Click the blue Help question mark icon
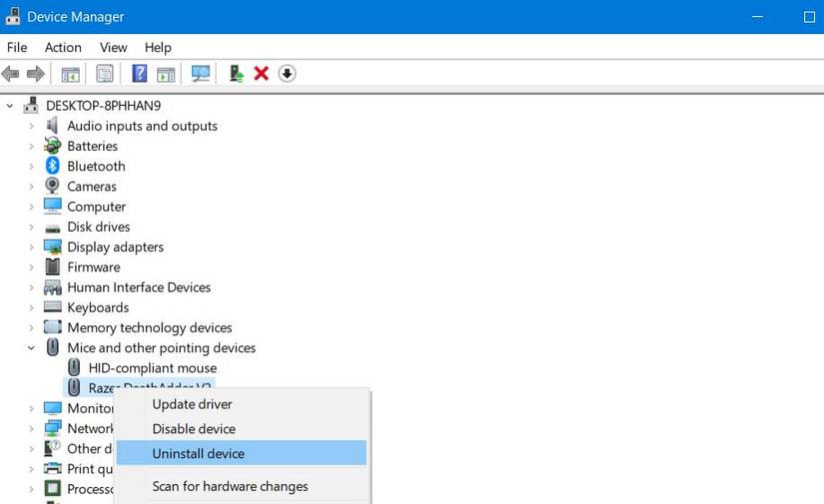 139,73
